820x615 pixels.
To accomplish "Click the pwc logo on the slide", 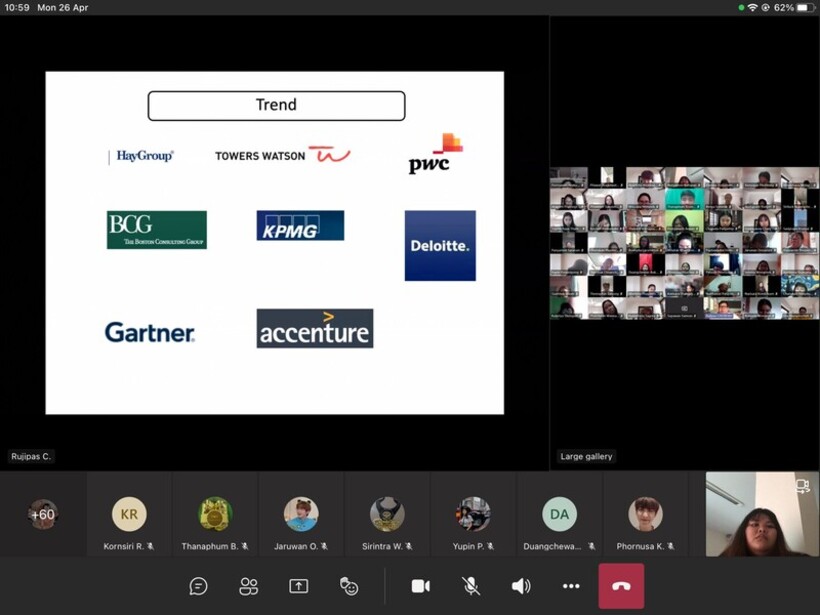I will pyautogui.click(x=436, y=153).
